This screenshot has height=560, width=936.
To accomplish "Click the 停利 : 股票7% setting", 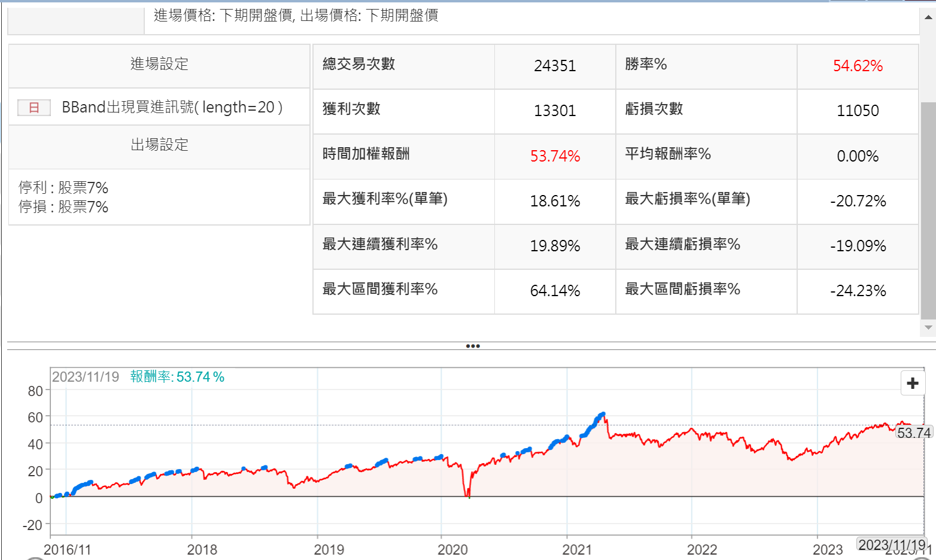I will coord(63,188).
